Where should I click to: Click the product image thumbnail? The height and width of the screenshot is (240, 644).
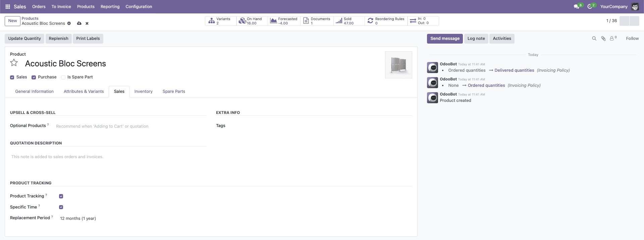[x=398, y=65]
